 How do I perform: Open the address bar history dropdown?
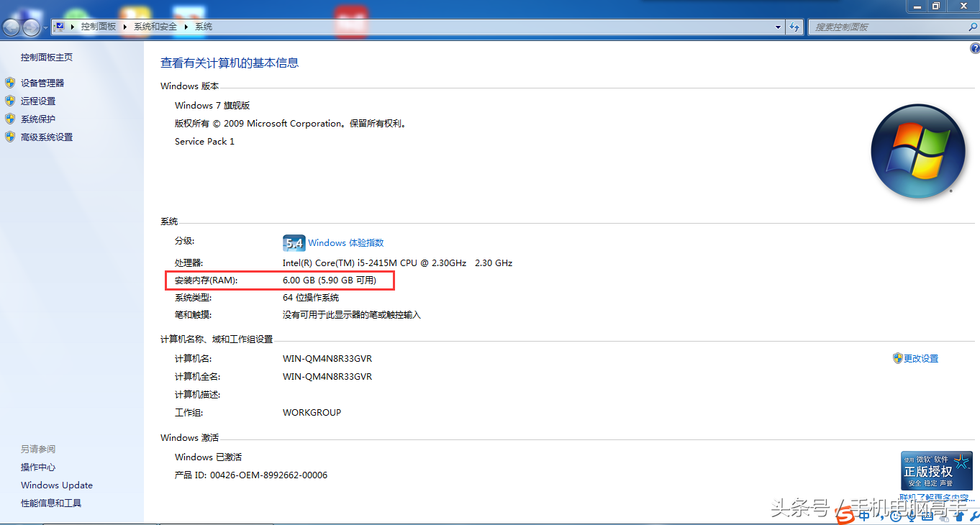pyautogui.click(x=777, y=27)
